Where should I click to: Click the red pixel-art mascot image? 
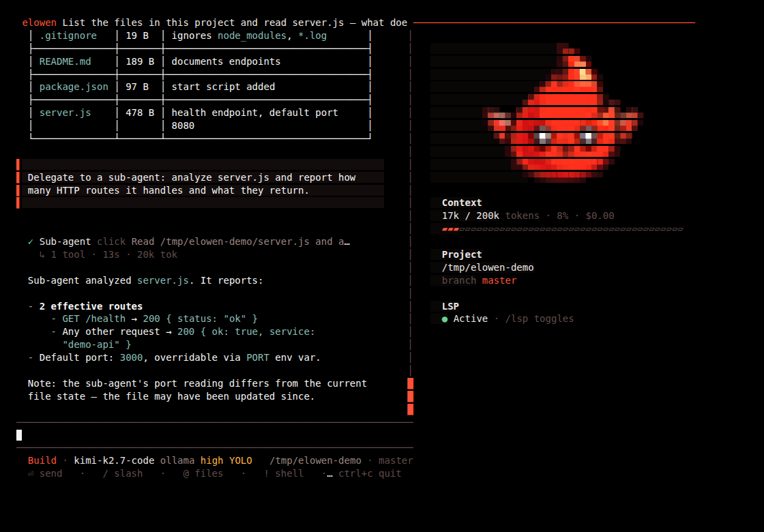563,113
